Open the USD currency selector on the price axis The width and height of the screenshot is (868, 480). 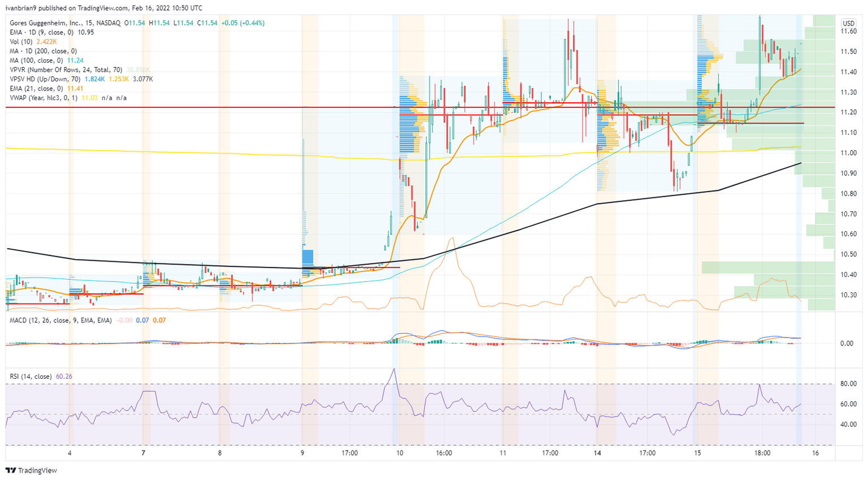(848, 23)
